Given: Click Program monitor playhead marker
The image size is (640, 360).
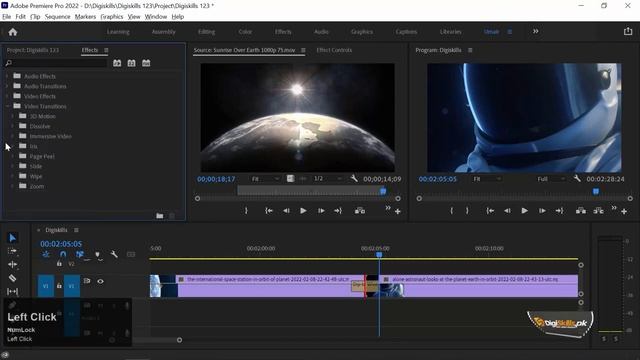Looking at the screenshot, I should coord(596,191).
